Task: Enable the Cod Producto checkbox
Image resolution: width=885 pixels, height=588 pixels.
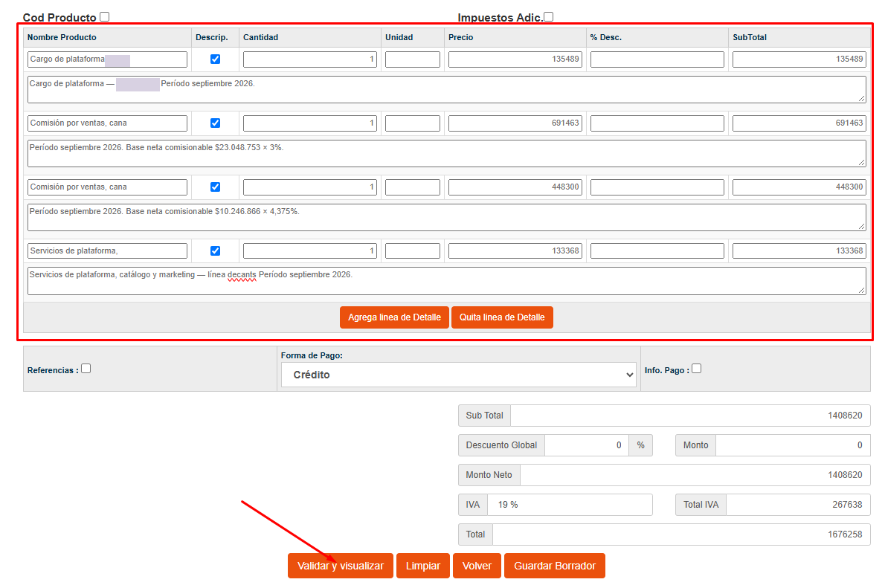Action: pos(104,17)
